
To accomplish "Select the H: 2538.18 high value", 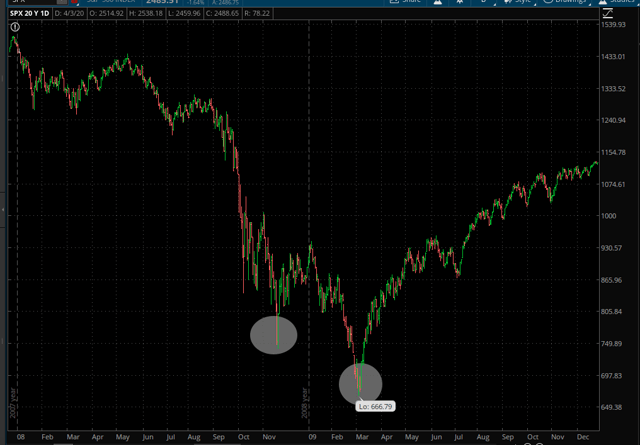I will coord(146,13).
